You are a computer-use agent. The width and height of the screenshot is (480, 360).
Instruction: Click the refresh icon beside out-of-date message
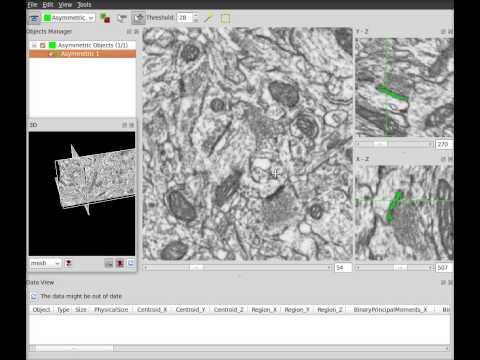click(34, 296)
